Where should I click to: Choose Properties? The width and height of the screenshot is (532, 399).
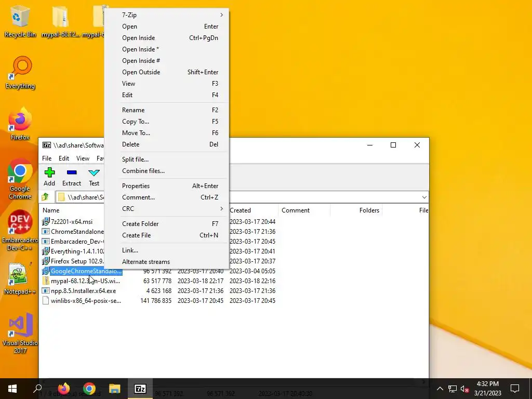point(167,186)
